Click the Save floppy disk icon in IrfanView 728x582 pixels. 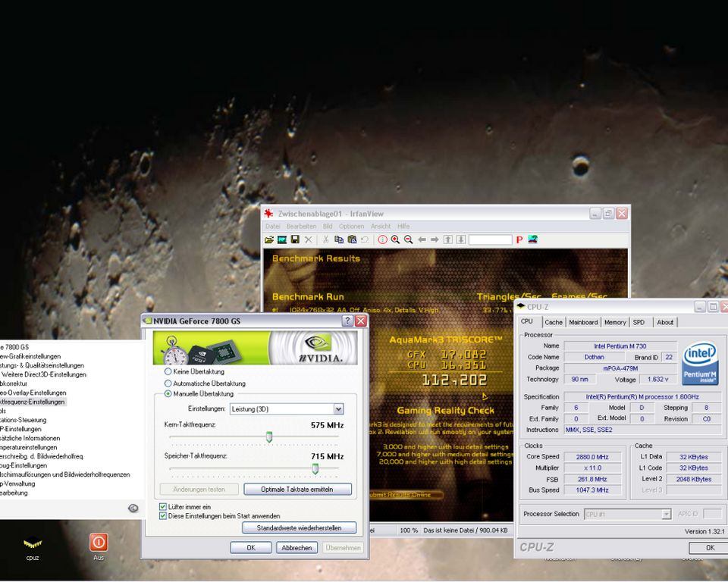295,240
